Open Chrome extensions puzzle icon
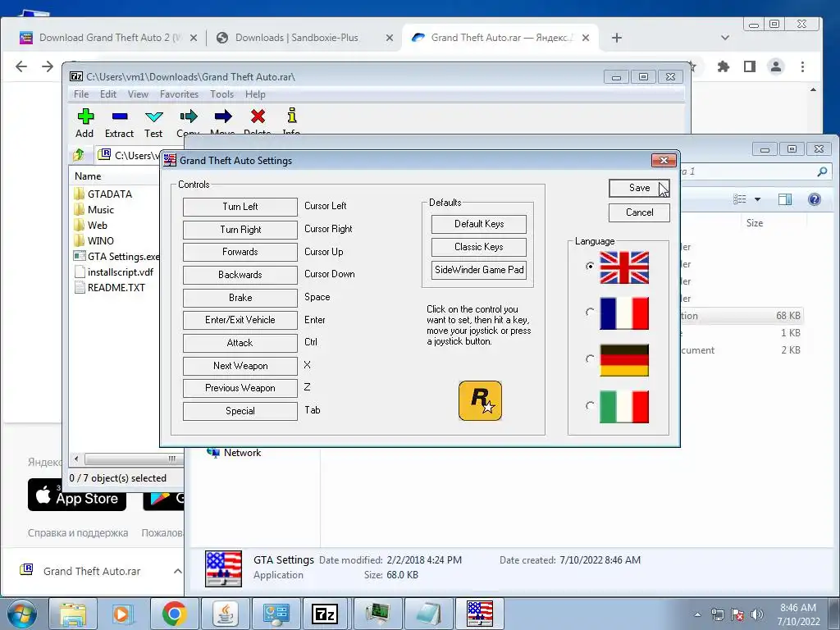The image size is (840, 630). 724,66
